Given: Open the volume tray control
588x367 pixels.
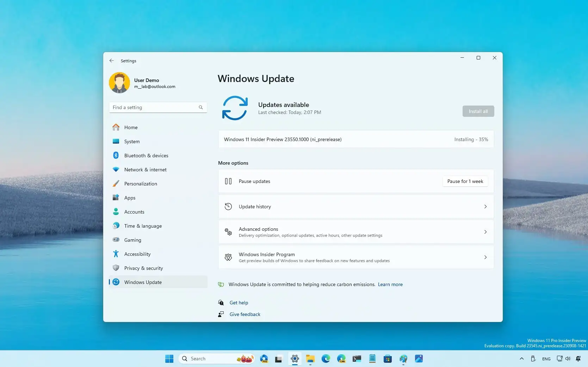Looking at the screenshot, I should tap(568, 359).
